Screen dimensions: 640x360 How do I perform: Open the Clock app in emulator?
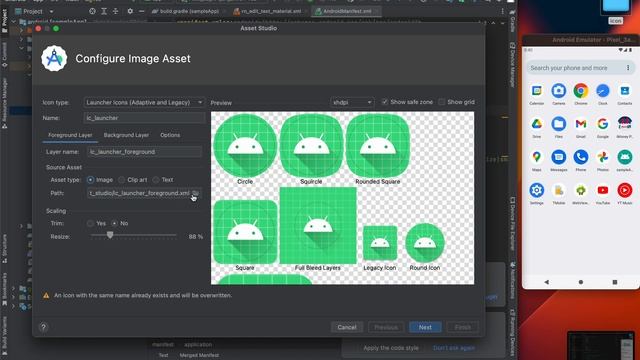pos(603,91)
